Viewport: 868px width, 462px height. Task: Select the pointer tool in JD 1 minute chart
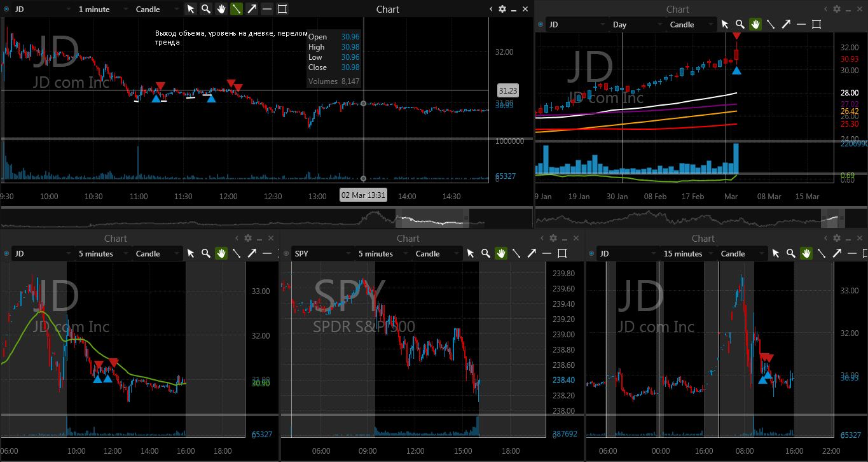coord(191,9)
